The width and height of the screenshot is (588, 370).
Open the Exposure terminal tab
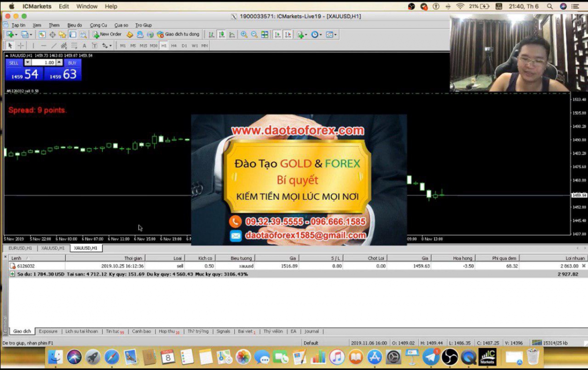[x=48, y=331]
